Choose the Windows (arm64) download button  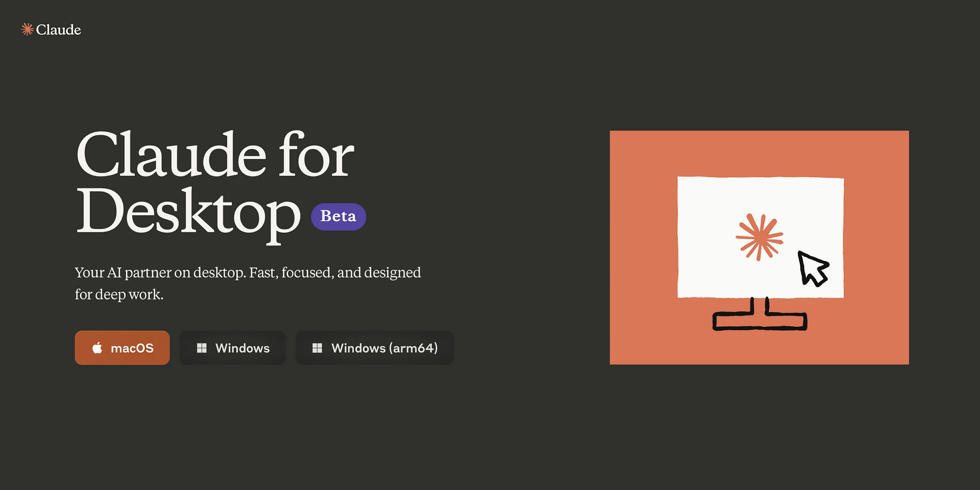[375, 348]
